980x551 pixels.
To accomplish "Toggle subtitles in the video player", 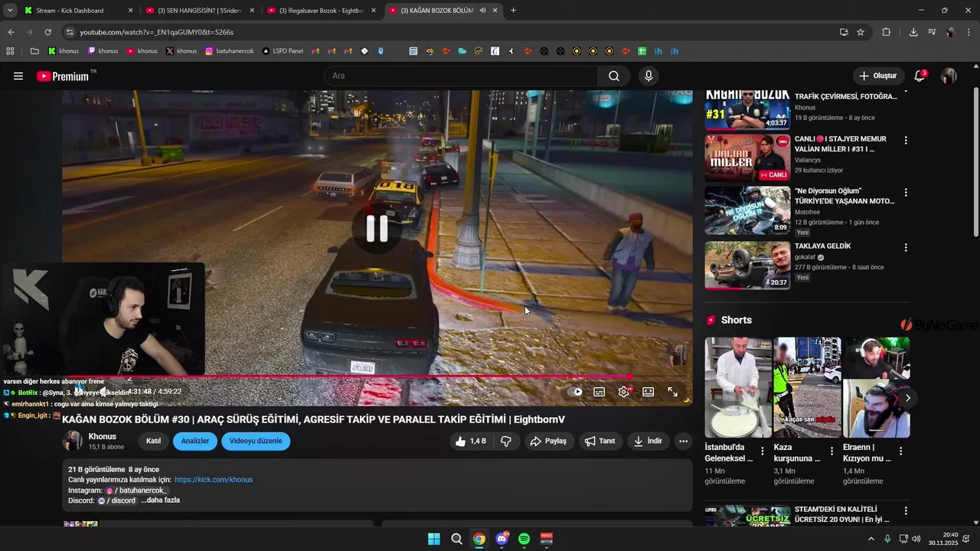I will [x=599, y=392].
